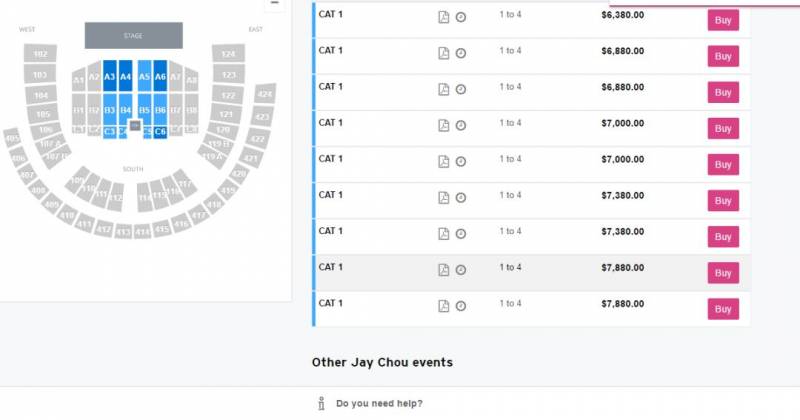
Task: Click the PDF icon in the first $6,880.00 row
Action: point(444,53)
